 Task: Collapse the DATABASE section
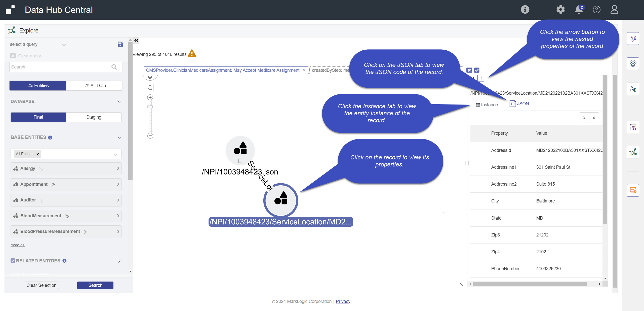pyautogui.click(x=119, y=101)
